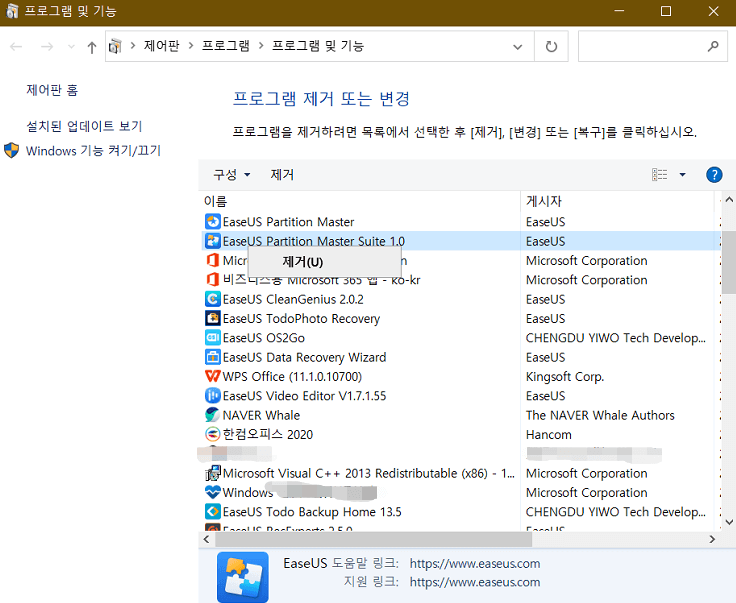The image size is (736, 603).
Task: Click shield icon beside Windows 기능 켜기/끄기
Action: tap(11, 150)
